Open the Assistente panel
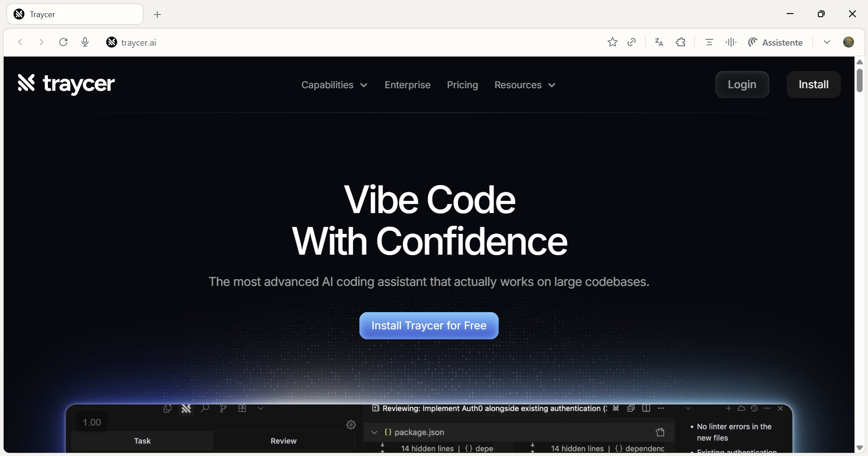Image resolution: width=868 pixels, height=456 pixels. click(775, 42)
